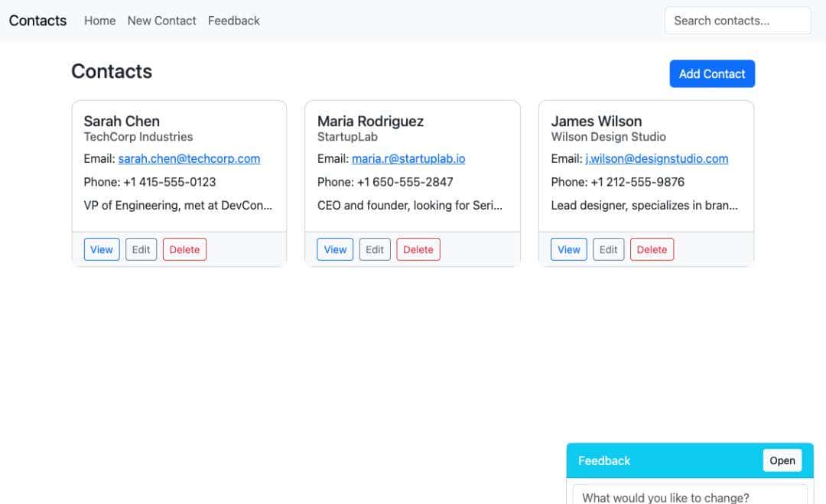
Task: Open the Feedback nav link
Action: pyautogui.click(x=233, y=21)
